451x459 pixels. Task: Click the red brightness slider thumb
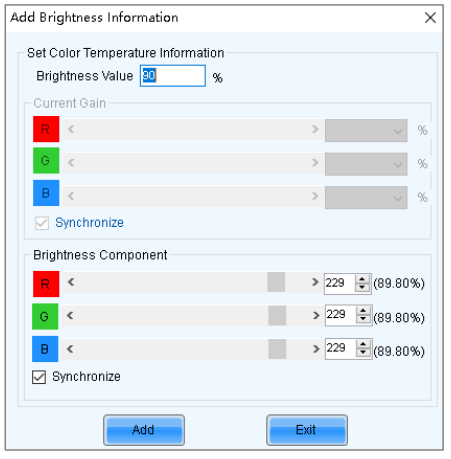pyautogui.click(x=276, y=282)
